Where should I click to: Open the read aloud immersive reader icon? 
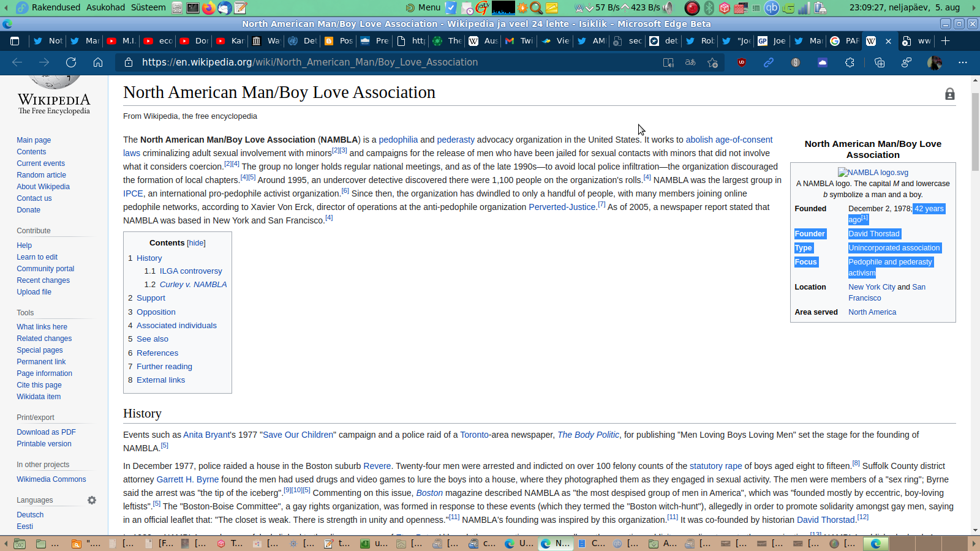point(668,62)
